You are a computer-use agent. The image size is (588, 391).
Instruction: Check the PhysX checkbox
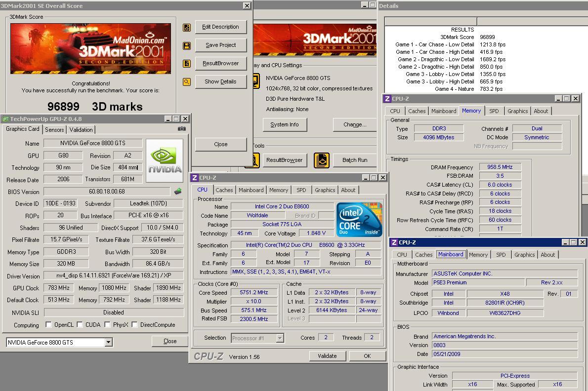(x=107, y=324)
